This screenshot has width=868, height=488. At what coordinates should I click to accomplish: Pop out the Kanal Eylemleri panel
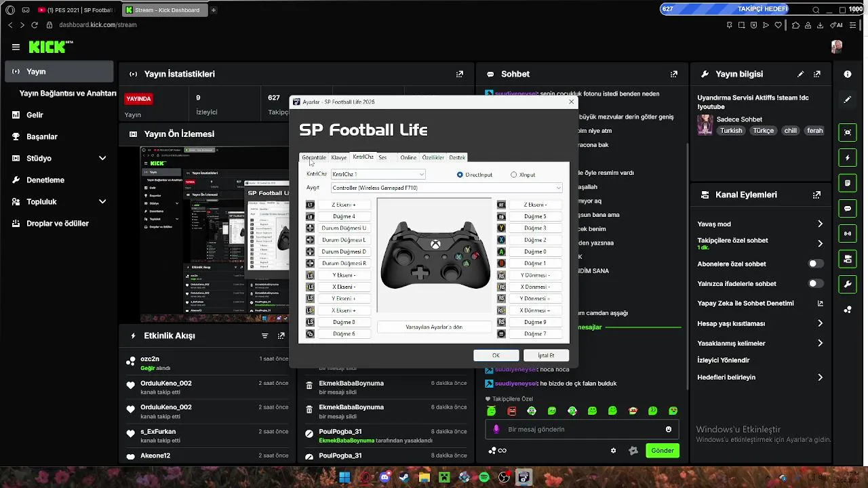point(817,195)
